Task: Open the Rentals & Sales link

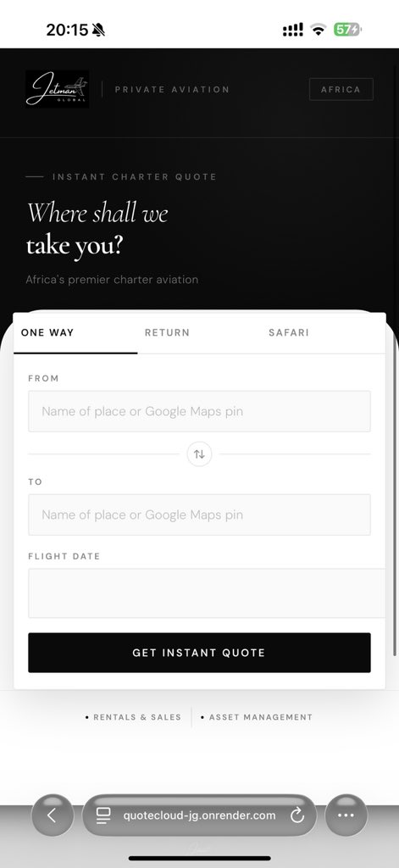Action: 133,717
